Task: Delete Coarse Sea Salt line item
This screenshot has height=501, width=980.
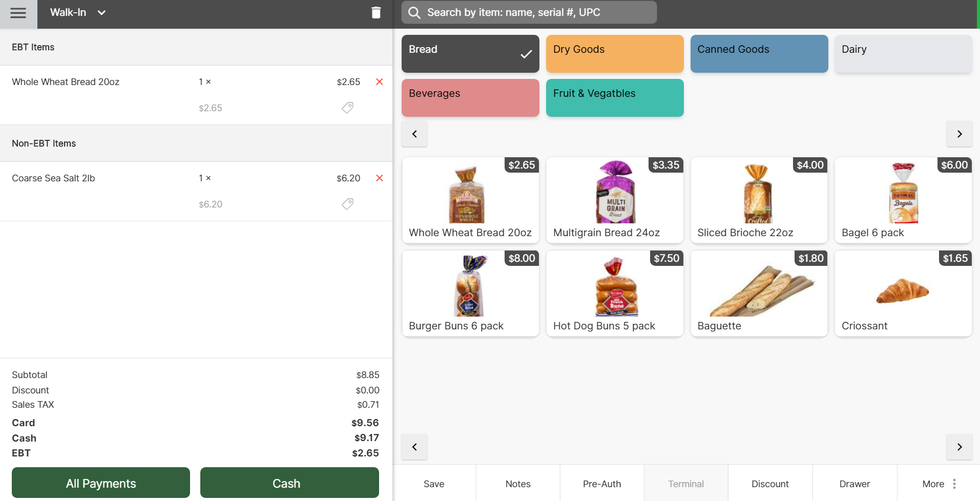Action: point(380,178)
